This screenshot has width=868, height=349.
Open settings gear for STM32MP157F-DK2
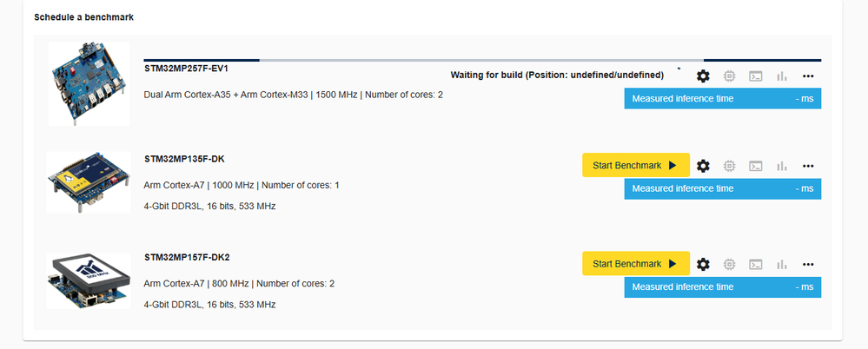tap(703, 264)
